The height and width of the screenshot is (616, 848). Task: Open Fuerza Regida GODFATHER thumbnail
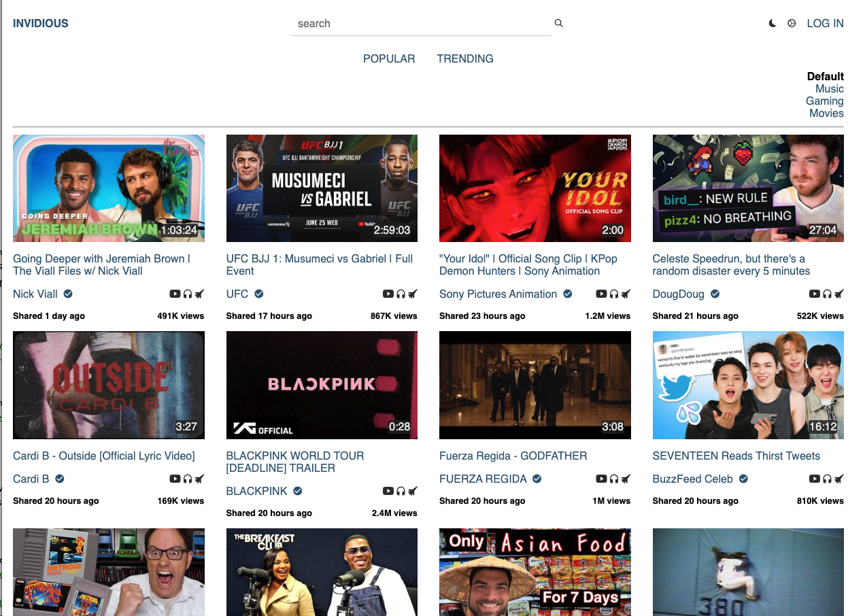(535, 386)
